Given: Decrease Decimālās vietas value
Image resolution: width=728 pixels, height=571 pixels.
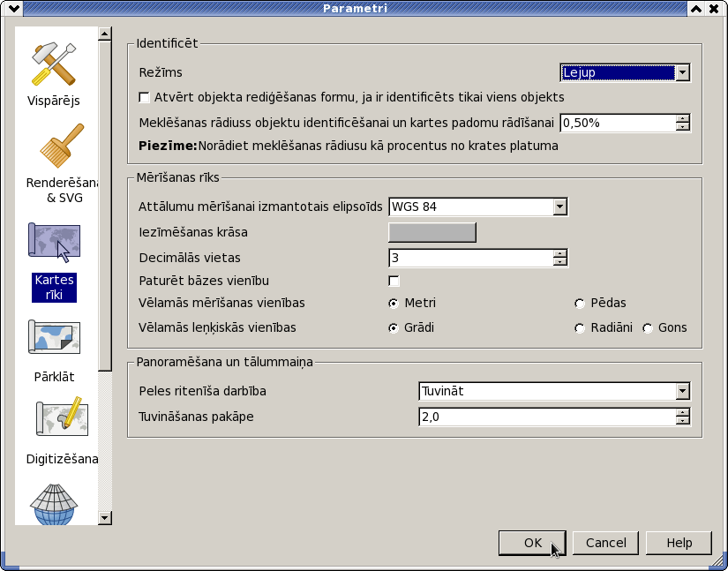Looking at the screenshot, I should coord(560,262).
